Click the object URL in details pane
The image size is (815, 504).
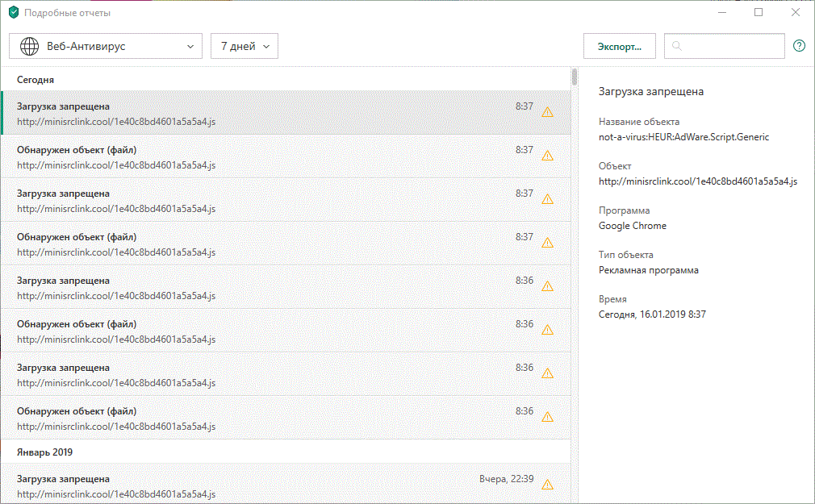coord(697,181)
